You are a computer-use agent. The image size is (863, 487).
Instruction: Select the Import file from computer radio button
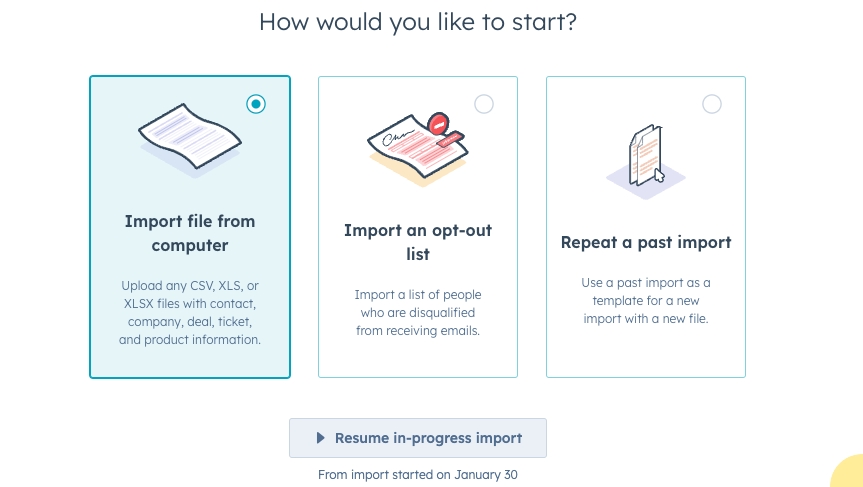pos(257,103)
